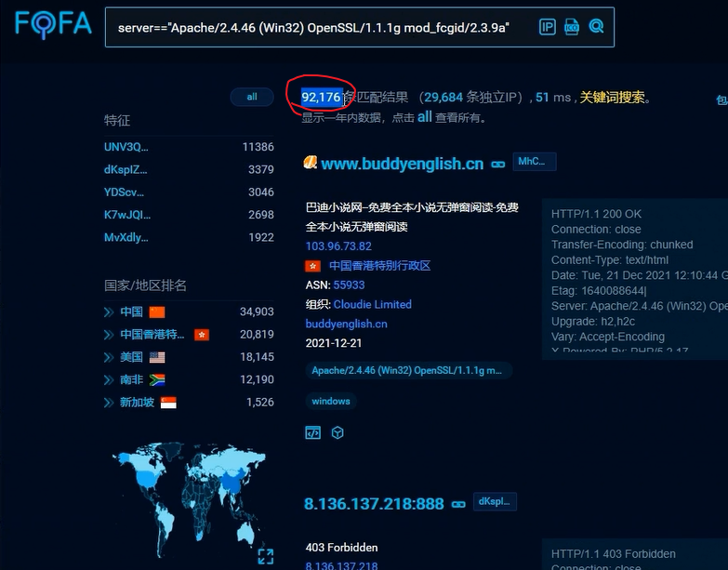Click Hong Kong flag in result
The height and width of the screenshot is (570, 728).
click(x=312, y=266)
